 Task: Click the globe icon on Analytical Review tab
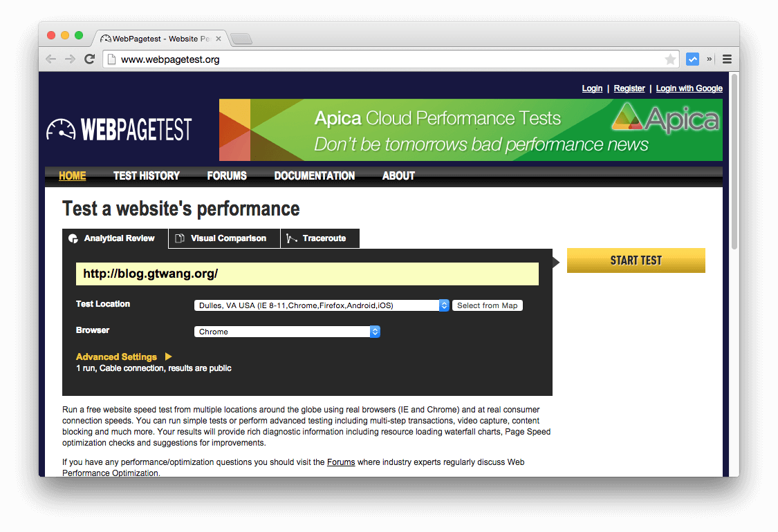[x=74, y=238]
